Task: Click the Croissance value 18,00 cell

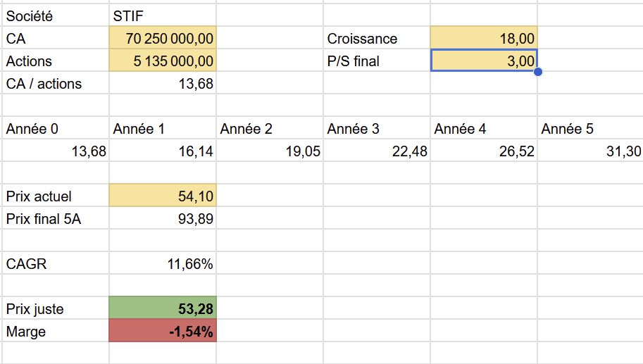Action: point(483,39)
